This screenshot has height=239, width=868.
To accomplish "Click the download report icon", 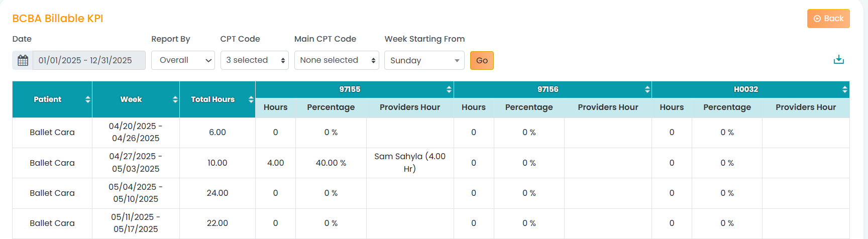I will click(838, 60).
